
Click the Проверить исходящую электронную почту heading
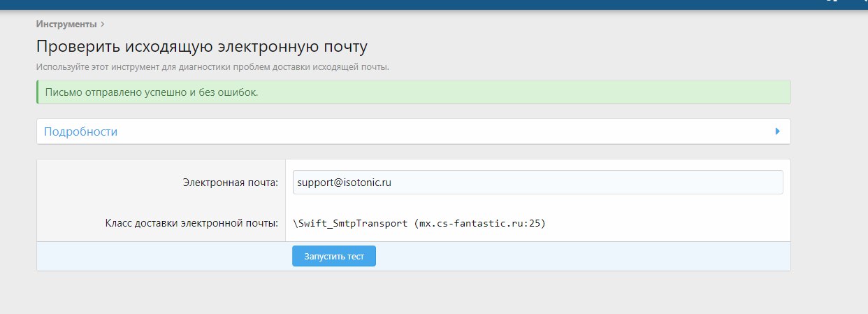202,48
